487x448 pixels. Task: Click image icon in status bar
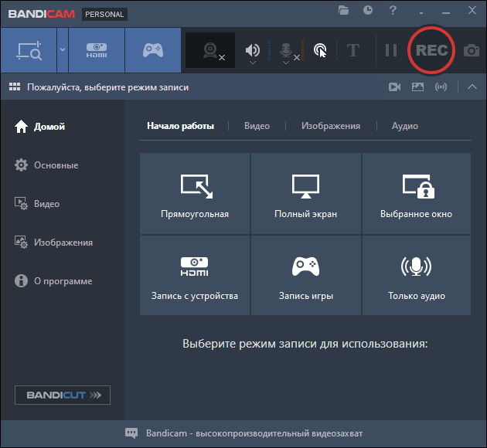pos(417,87)
